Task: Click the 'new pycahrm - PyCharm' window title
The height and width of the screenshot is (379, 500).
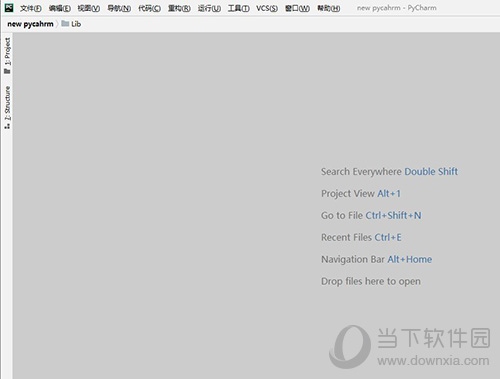Action: coord(397,8)
